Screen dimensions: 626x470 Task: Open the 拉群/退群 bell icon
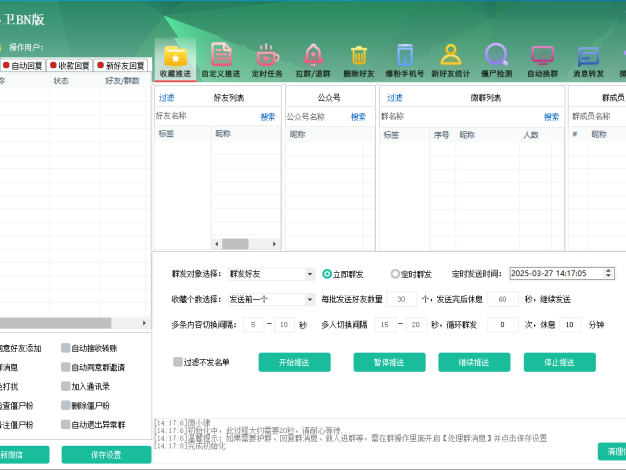tap(313, 60)
